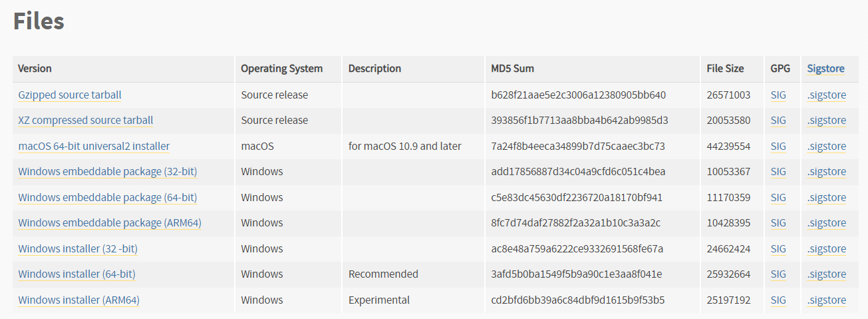Select MD5 sum 8fc7d74daf27882f2a32a1b10c3a3a2c

tap(575, 223)
